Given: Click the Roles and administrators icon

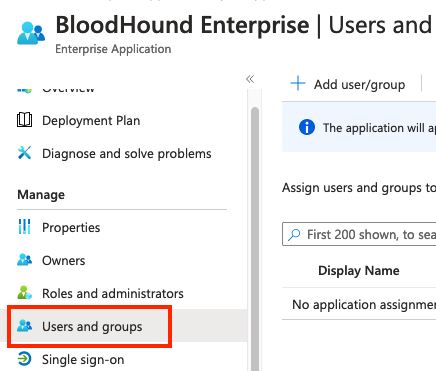Looking at the screenshot, I should click(x=24, y=293).
